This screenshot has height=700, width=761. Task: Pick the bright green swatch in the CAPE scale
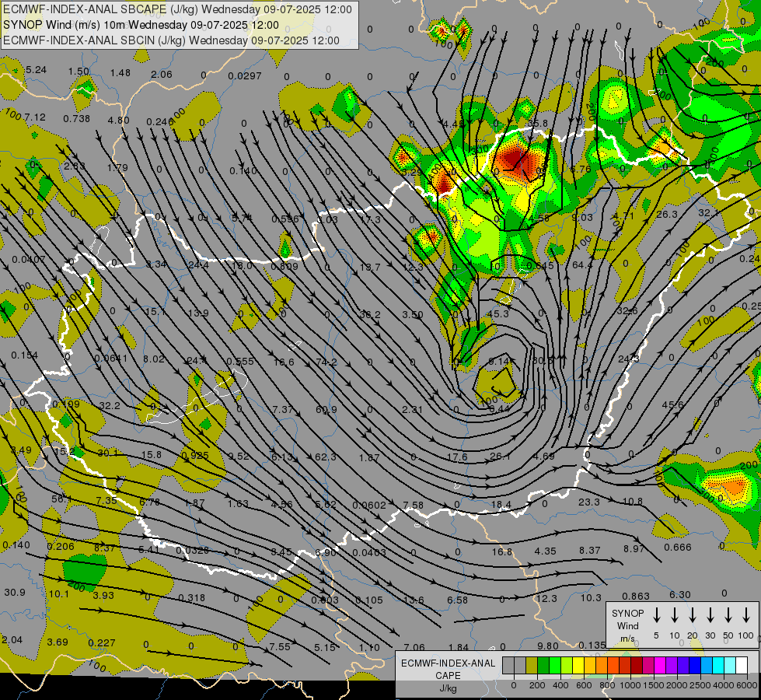click(x=555, y=665)
